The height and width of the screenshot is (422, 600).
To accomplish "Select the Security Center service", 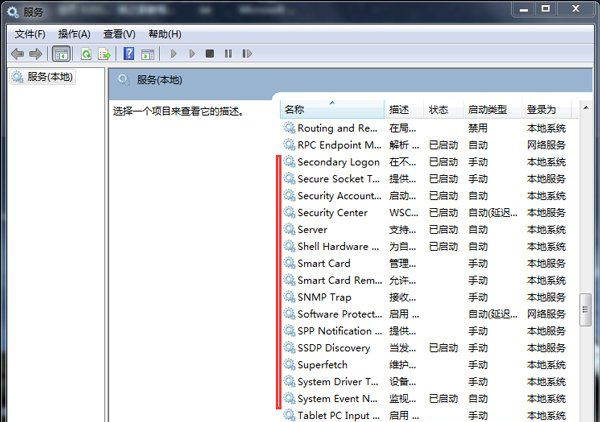I will pyautogui.click(x=426, y=212).
